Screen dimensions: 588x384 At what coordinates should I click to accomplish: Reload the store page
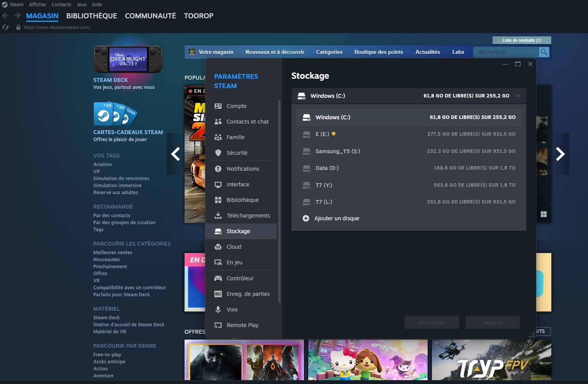tap(5, 27)
